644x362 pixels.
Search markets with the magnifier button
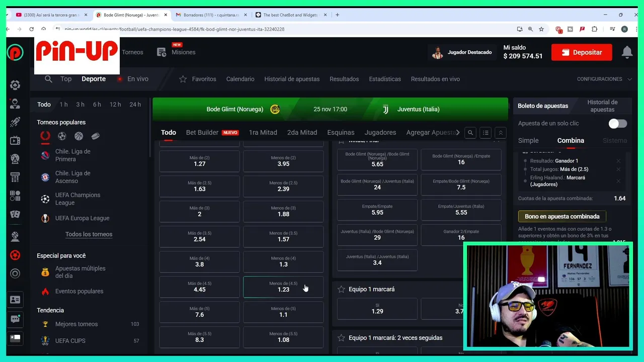pyautogui.click(x=470, y=133)
